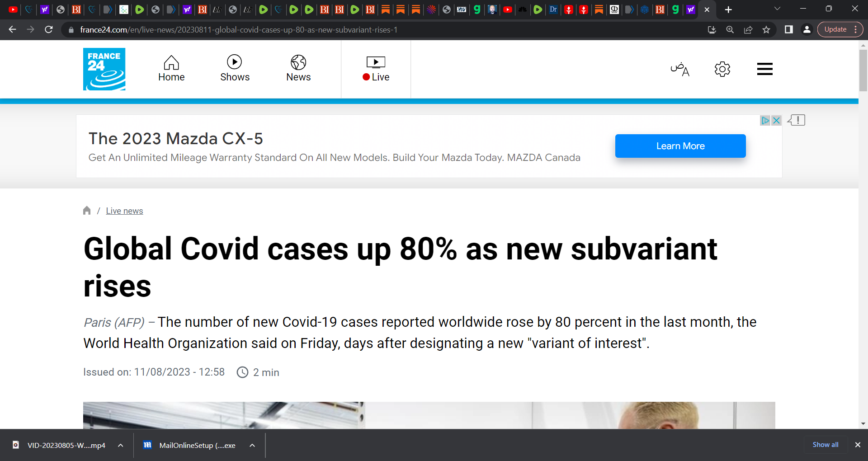Go back to previous page
The height and width of the screenshot is (461, 868).
click(x=12, y=29)
